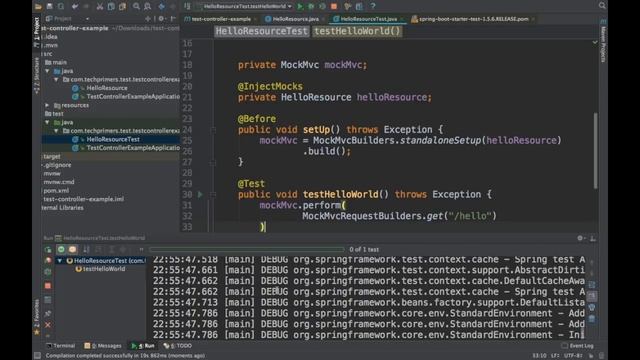Viewport: 640px width, 360px height.
Task: Run with the green play button
Action: 300,6
